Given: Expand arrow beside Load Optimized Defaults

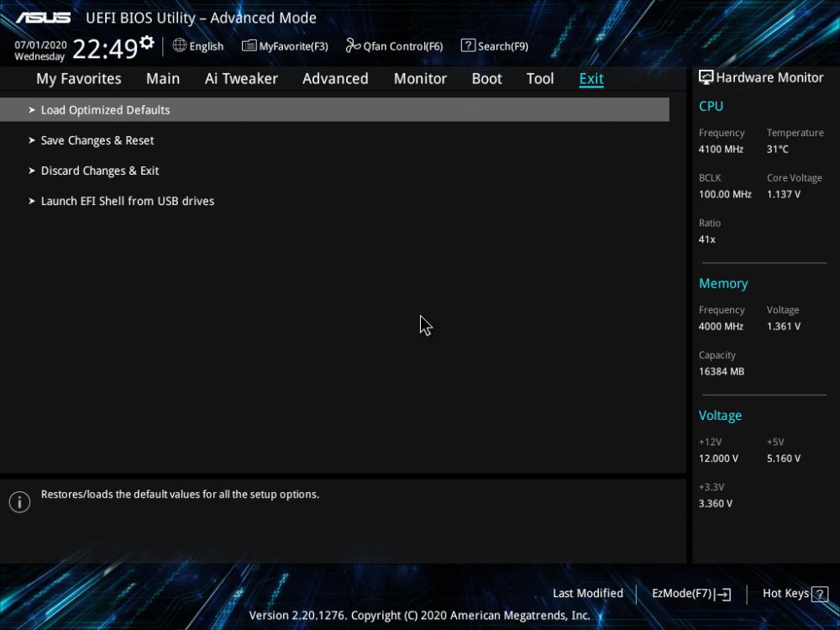Looking at the screenshot, I should click(x=32, y=110).
